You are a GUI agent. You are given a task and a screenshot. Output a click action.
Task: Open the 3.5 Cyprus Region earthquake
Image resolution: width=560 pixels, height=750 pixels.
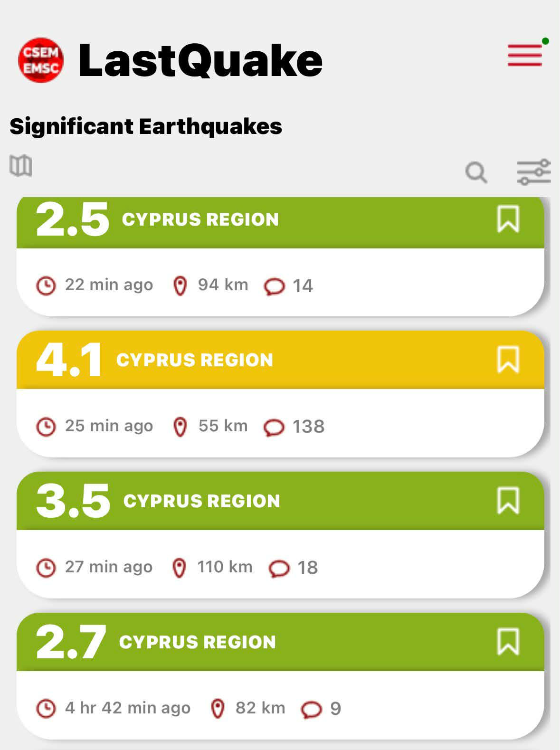coord(202,501)
